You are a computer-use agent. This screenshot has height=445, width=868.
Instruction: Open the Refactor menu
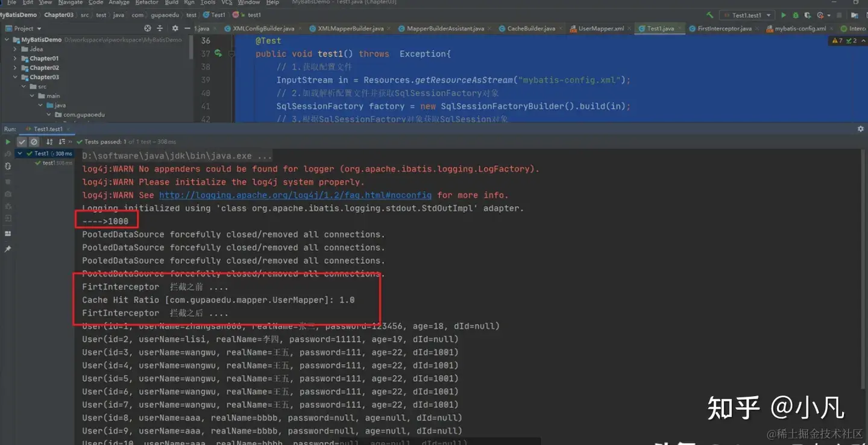pos(146,2)
